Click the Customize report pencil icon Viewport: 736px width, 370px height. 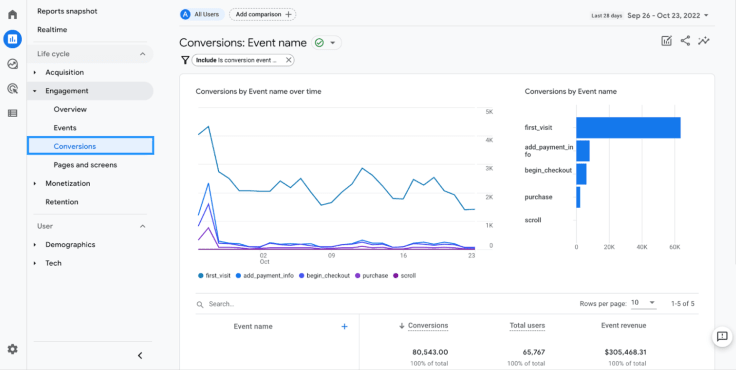(x=667, y=41)
